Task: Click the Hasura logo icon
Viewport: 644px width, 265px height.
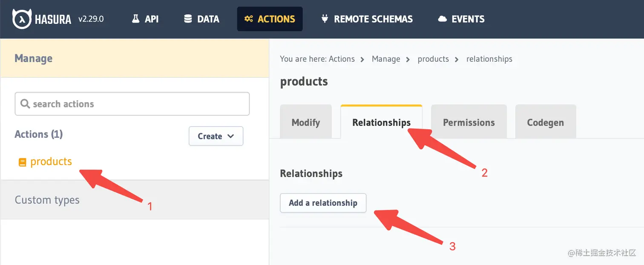Action: 21,19
